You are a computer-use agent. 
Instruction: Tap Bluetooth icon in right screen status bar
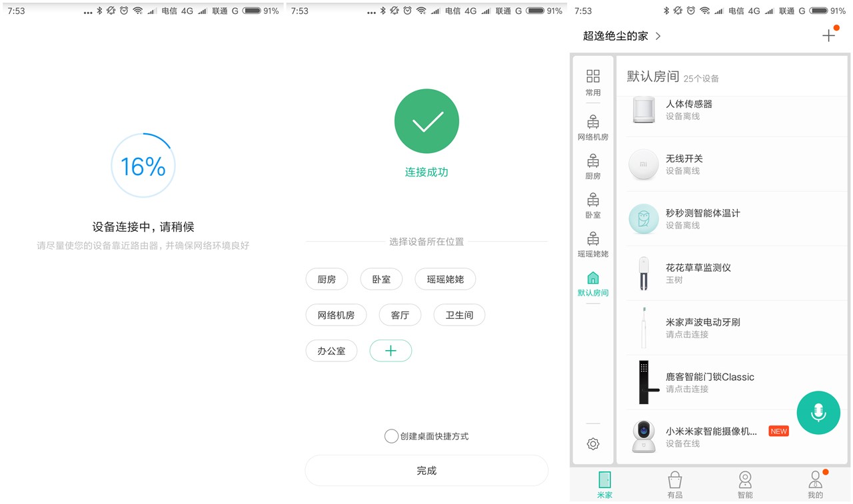click(666, 11)
